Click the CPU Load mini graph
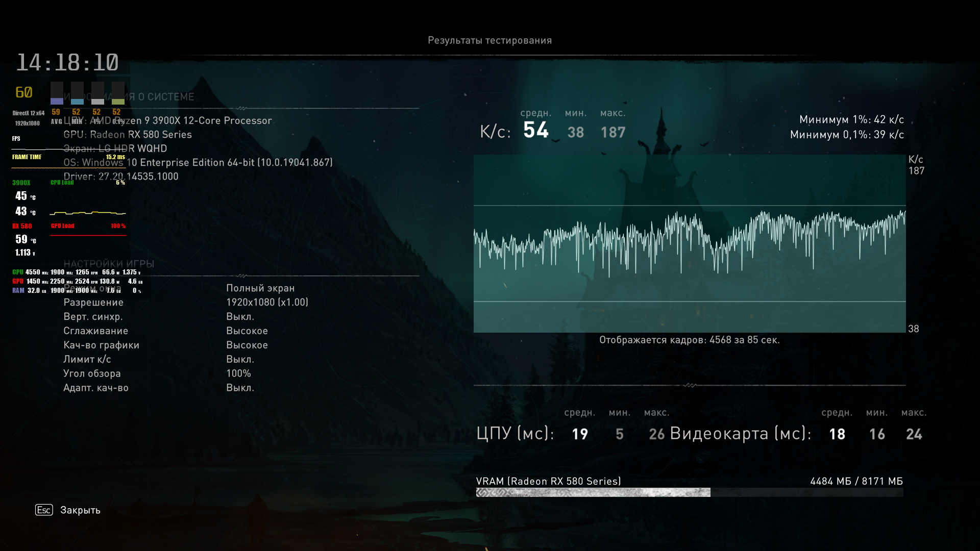Viewport: 980px width, 551px height. point(88,212)
